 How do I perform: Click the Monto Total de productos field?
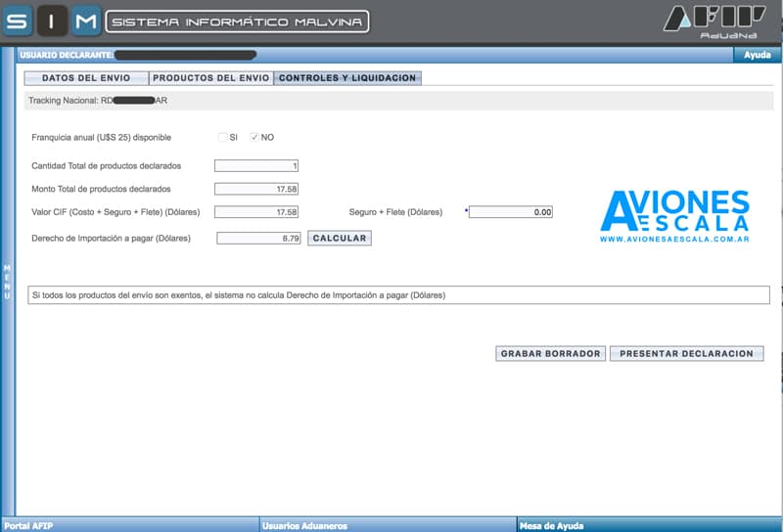click(256, 189)
